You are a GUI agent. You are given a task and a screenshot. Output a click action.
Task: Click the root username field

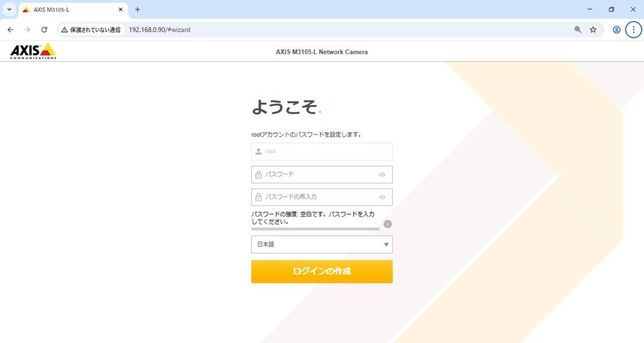pos(322,152)
